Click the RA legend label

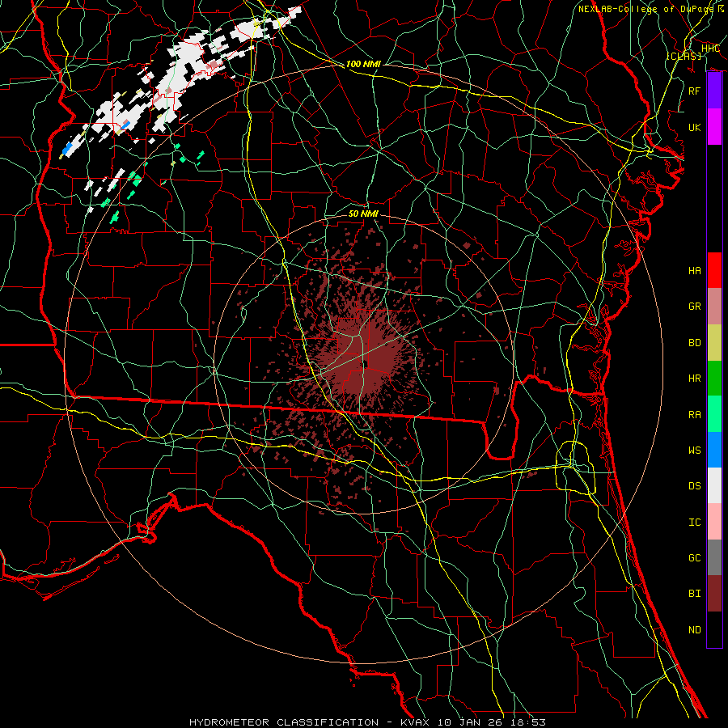[695, 414]
